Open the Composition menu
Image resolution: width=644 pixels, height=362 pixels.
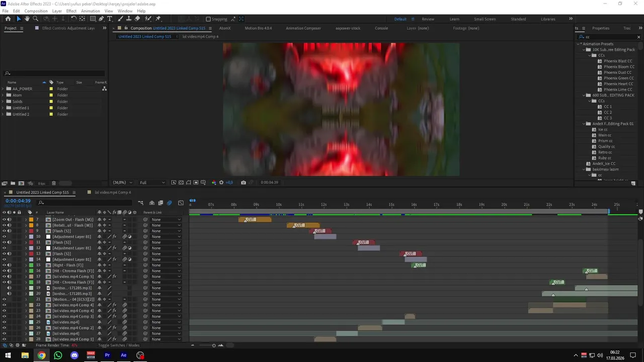coord(36,11)
